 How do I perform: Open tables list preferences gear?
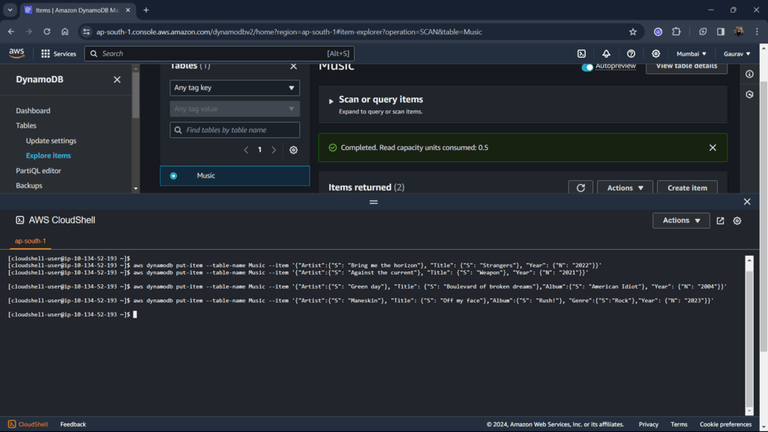click(x=293, y=150)
